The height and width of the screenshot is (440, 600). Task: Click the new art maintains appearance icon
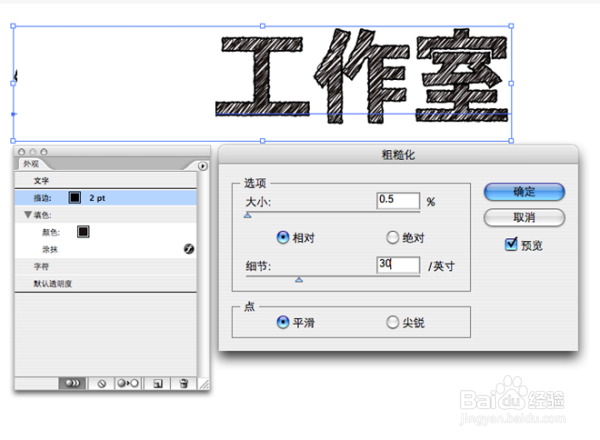(73, 383)
